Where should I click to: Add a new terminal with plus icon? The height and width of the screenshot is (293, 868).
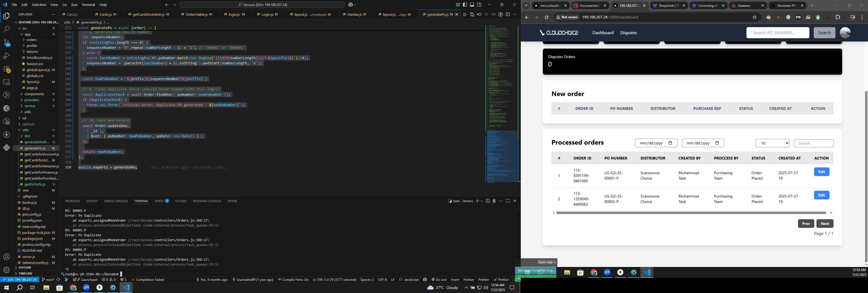point(477,201)
